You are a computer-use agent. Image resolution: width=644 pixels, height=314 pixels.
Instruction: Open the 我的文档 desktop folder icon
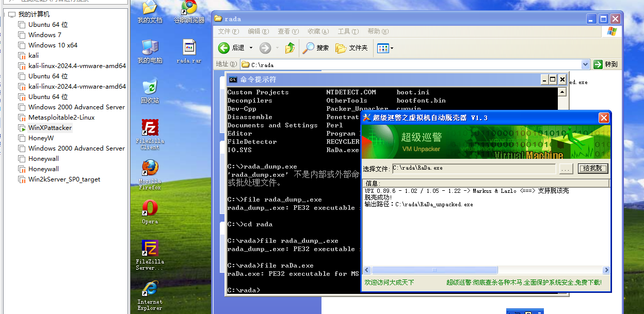coord(150,11)
